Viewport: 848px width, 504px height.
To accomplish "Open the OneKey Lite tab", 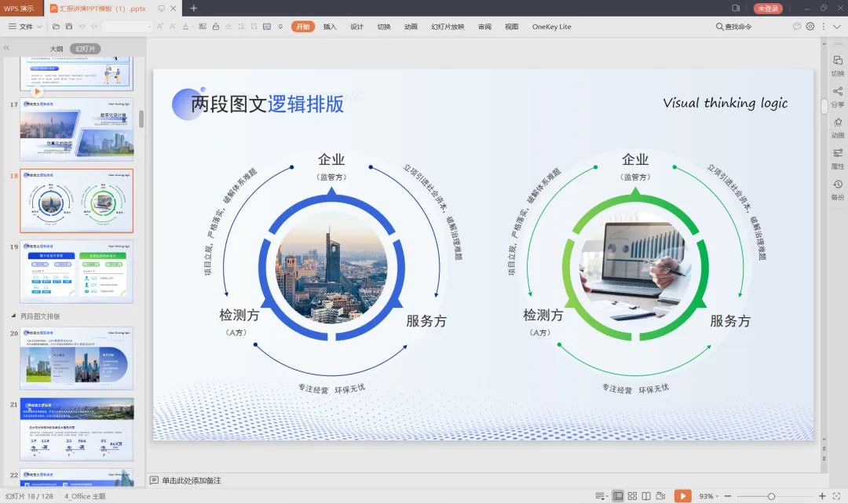I will (x=552, y=27).
